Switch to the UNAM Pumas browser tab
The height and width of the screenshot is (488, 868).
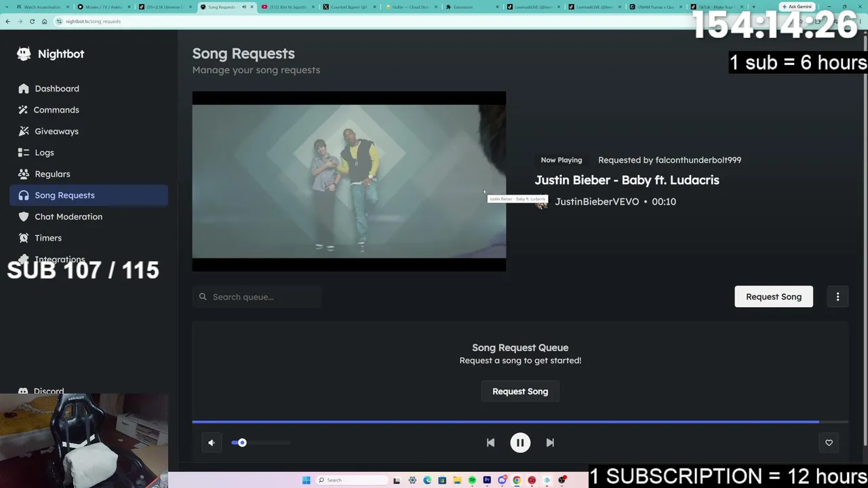[656, 7]
